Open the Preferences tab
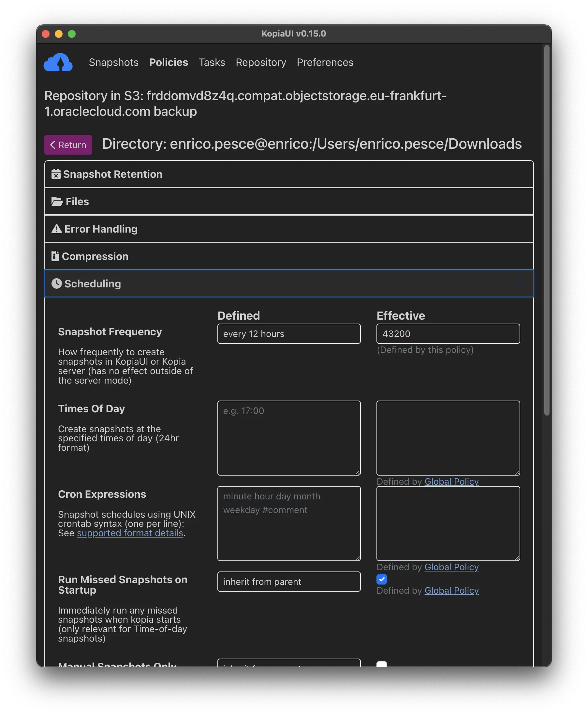Image resolution: width=588 pixels, height=715 pixels. tap(325, 62)
